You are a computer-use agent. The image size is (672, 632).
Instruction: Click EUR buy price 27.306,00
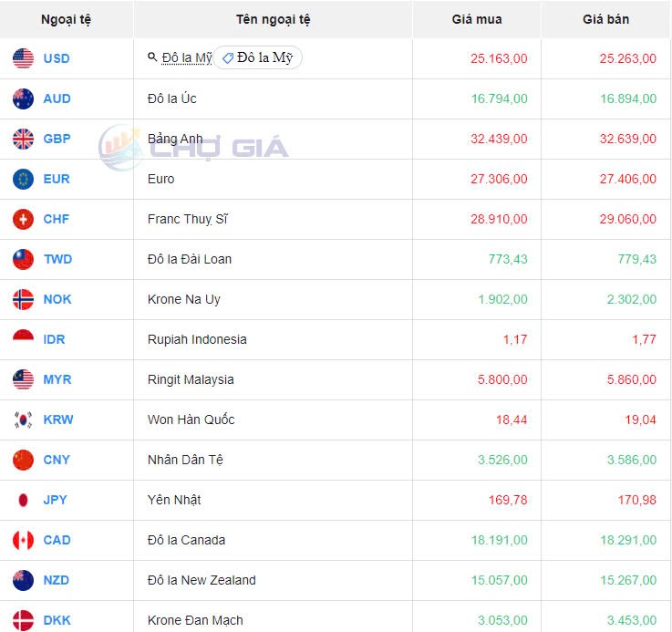click(x=499, y=179)
